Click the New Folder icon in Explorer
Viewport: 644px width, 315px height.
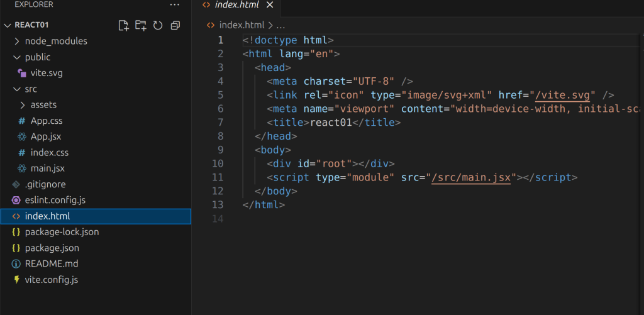click(x=141, y=25)
